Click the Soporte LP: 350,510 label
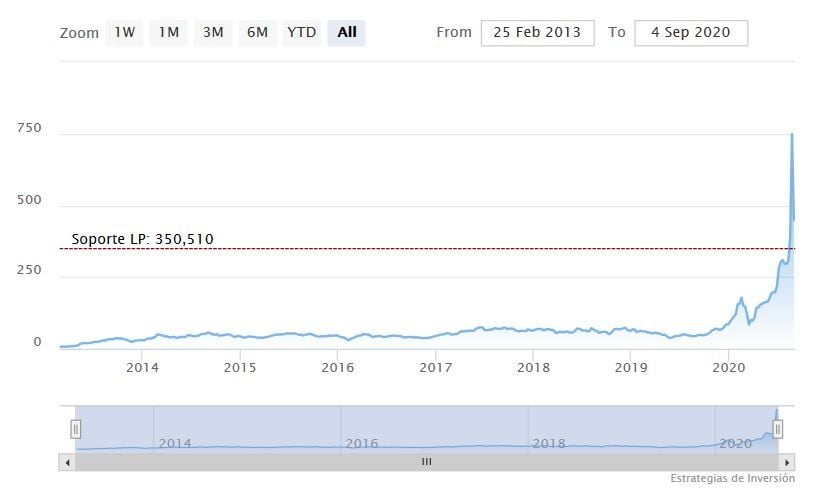818x490 pixels. (x=142, y=239)
